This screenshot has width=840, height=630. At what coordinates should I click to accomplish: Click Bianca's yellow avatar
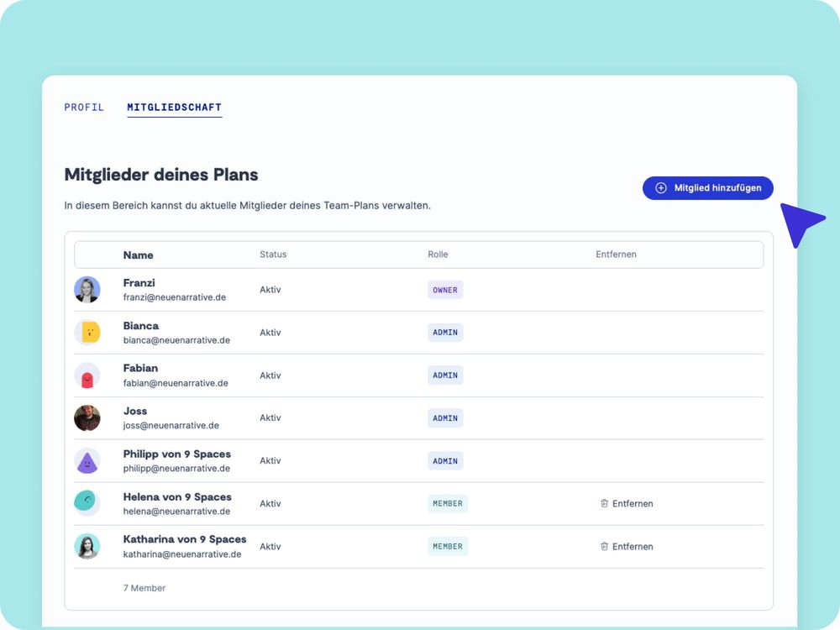click(x=87, y=333)
